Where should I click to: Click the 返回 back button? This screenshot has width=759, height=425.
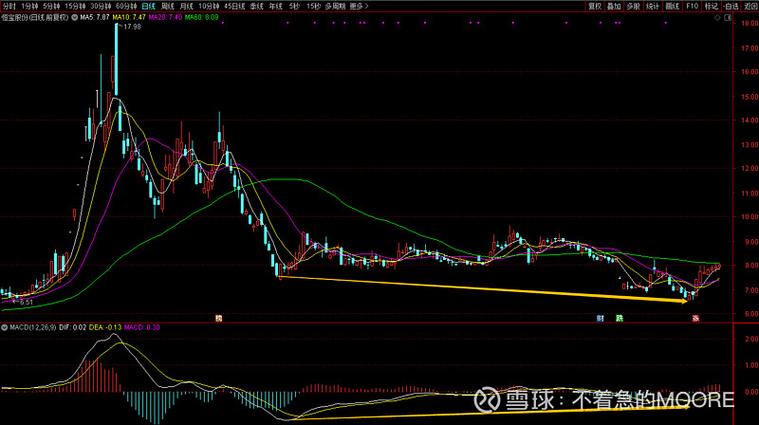(x=750, y=6)
